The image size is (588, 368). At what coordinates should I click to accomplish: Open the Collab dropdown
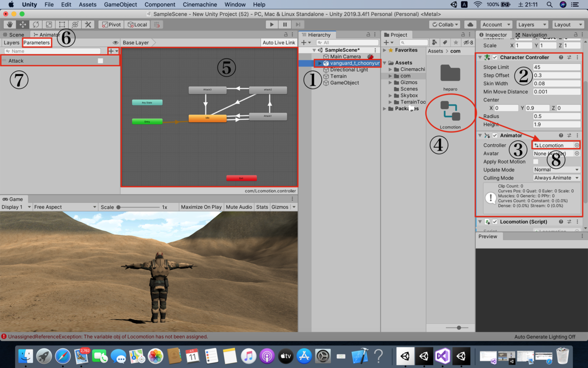(444, 25)
